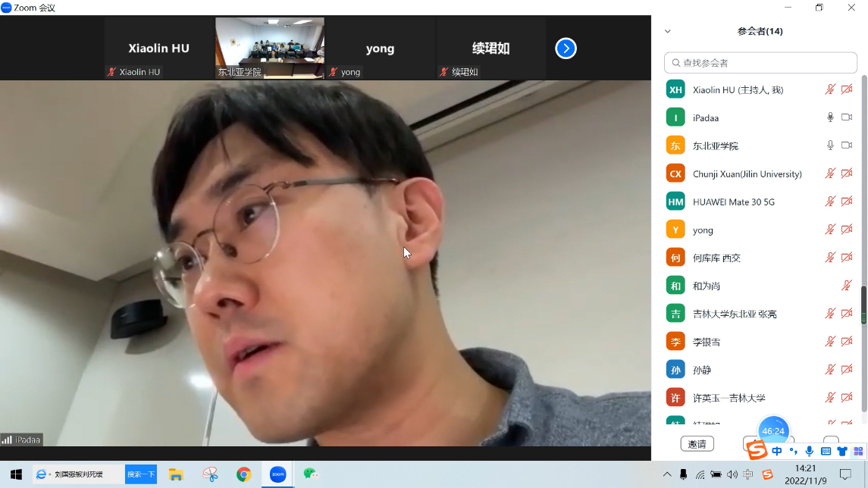The width and height of the screenshot is (868, 488).
Task: Click the Sogou voice input microphone icon
Action: click(810, 452)
